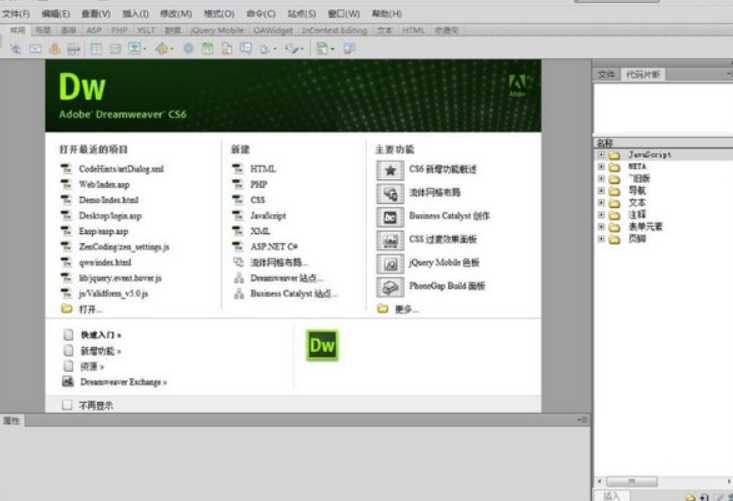Create a new JavaScript document
Viewport: 733px width, 501px height.
[268, 215]
